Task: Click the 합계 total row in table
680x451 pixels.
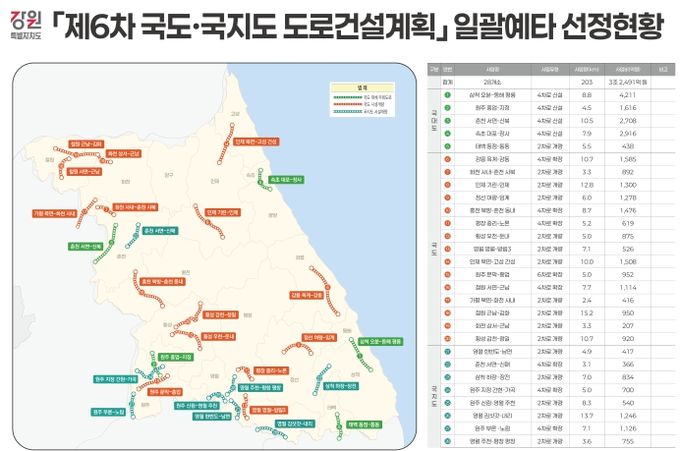Action: [x=540, y=84]
